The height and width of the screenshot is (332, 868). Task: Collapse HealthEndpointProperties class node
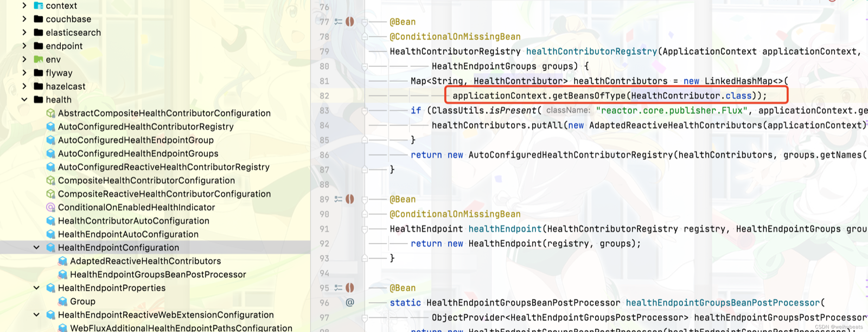point(36,288)
